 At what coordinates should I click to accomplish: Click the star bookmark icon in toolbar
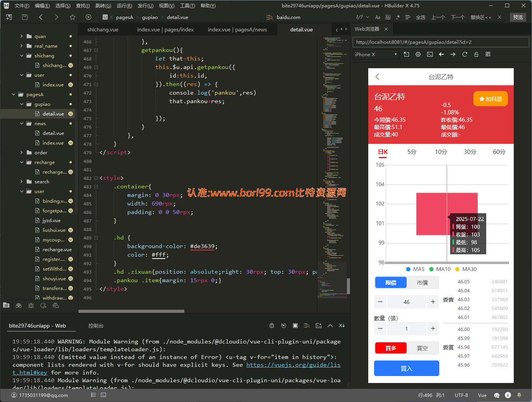tap(73, 17)
